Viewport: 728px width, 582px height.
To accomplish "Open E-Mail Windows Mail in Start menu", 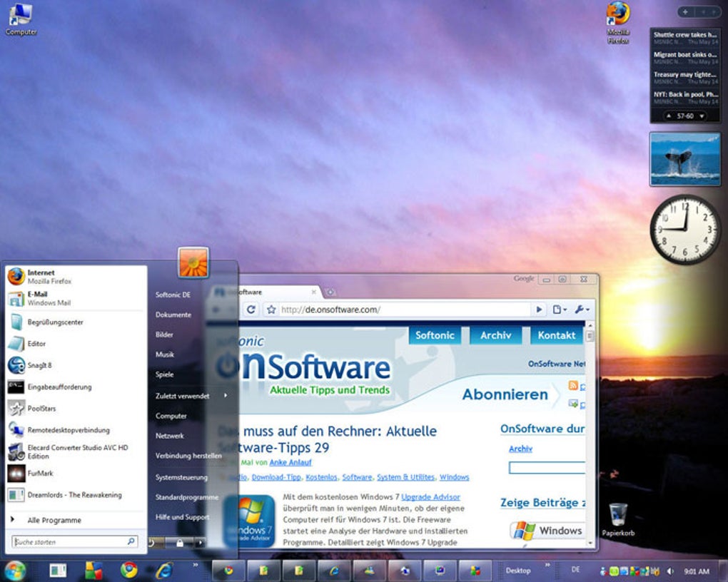I will click(74, 298).
